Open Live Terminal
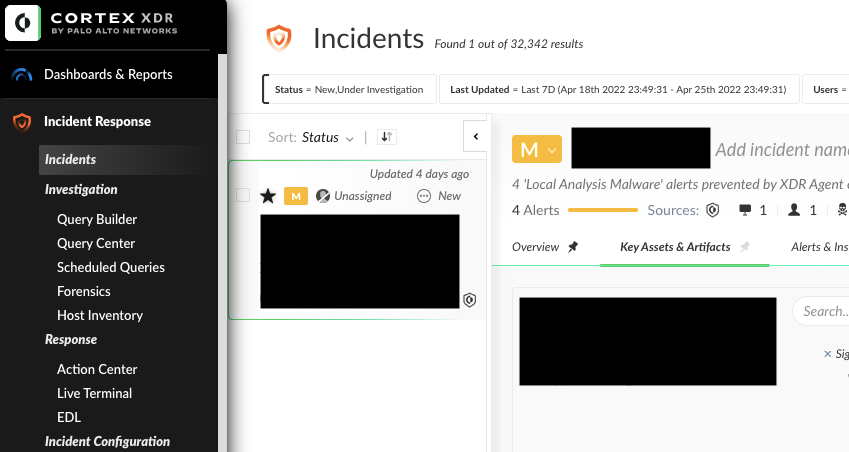849x452 pixels. 94,393
